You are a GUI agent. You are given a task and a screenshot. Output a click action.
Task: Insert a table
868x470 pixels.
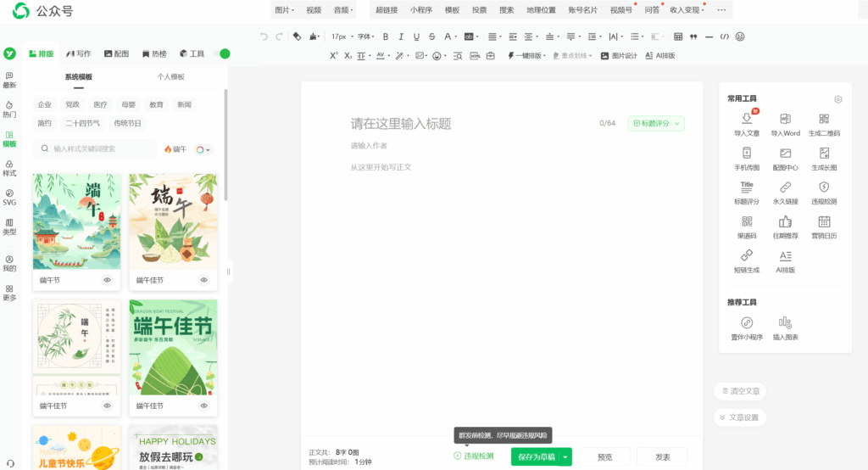[678, 36]
